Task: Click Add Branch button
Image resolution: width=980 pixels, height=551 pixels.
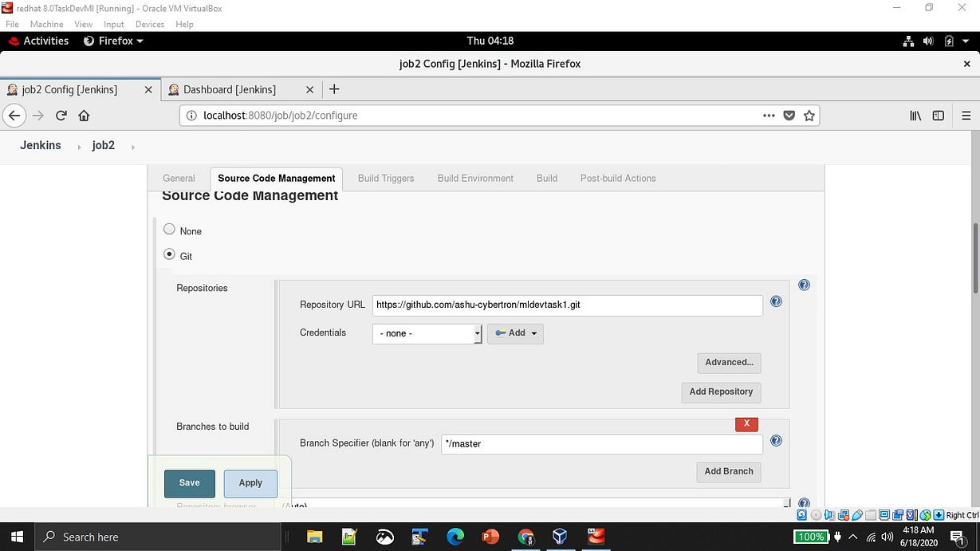Action: 729,472
